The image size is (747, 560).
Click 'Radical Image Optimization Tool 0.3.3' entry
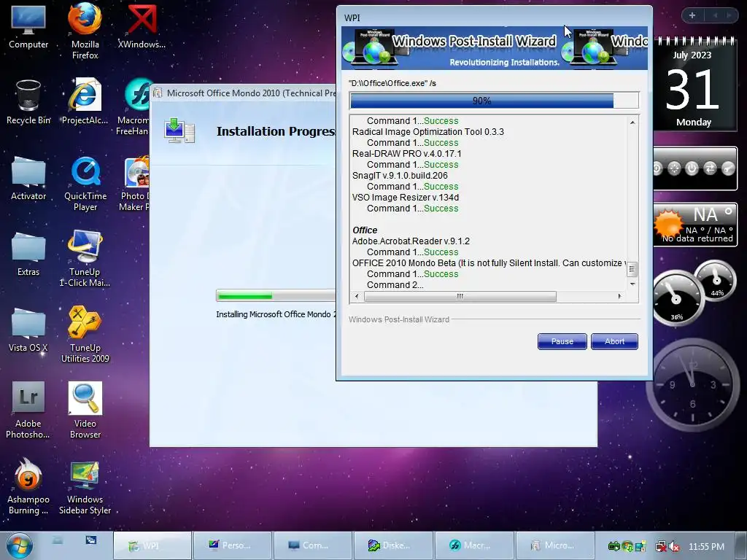coord(427,132)
